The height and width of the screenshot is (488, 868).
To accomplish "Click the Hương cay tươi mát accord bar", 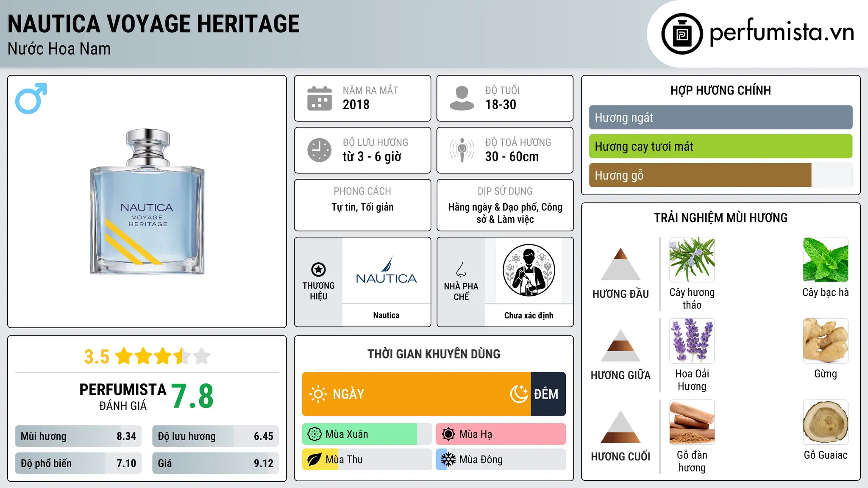I will [x=721, y=146].
